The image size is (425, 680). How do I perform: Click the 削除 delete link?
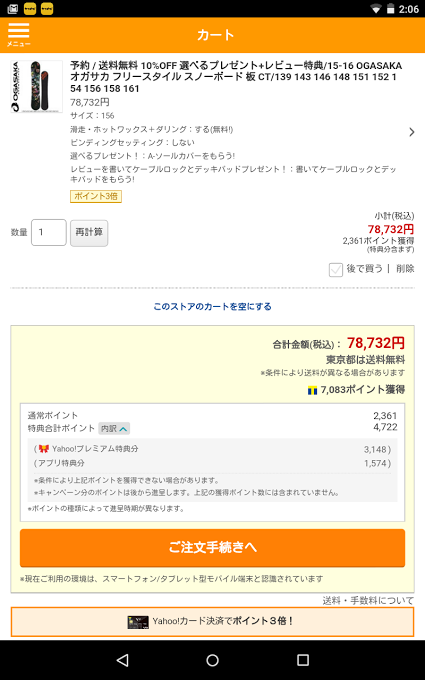(405, 269)
